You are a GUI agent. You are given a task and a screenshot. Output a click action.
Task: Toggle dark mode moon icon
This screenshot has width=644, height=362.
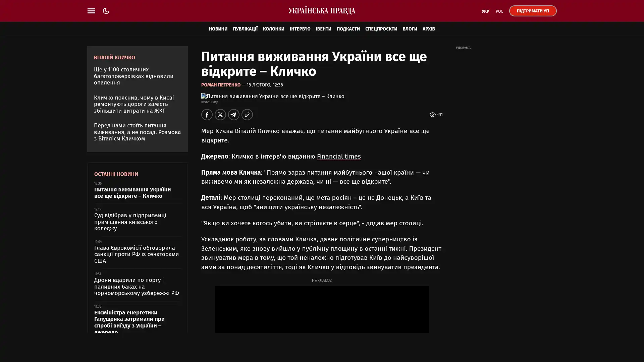tap(106, 11)
